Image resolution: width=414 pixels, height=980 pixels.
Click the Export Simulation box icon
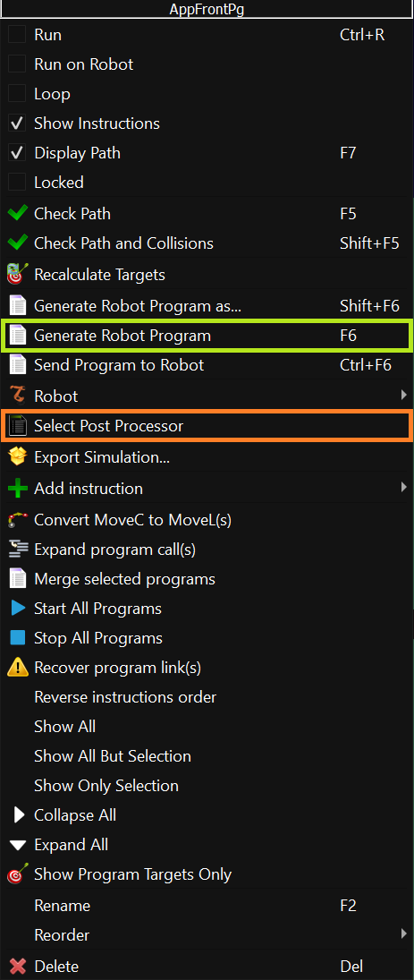tap(18, 457)
